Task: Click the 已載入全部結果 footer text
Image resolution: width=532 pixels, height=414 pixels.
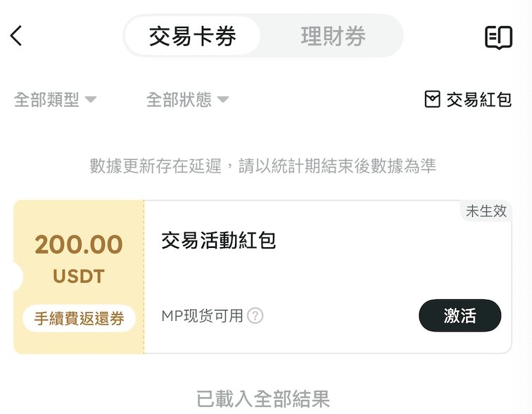Action: tap(263, 399)
